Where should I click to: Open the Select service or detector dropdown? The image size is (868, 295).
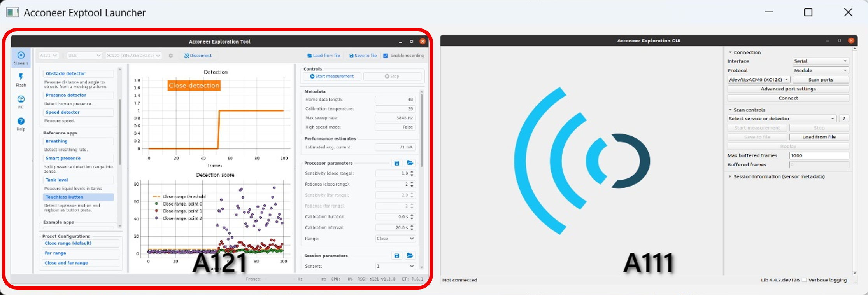[782, 119]
